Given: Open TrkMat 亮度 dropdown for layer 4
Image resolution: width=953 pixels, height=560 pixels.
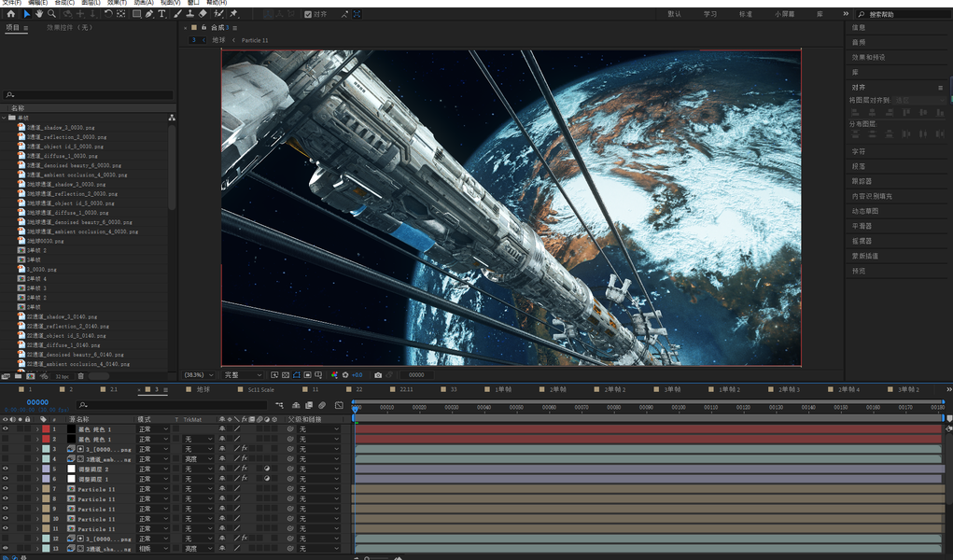Looking at the screenshot, I should click(x=199, y=459).
